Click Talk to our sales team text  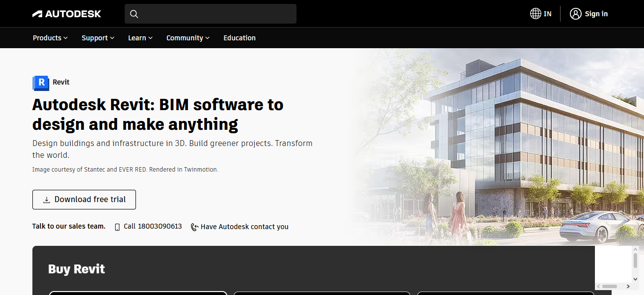click(x=69, y=226)
